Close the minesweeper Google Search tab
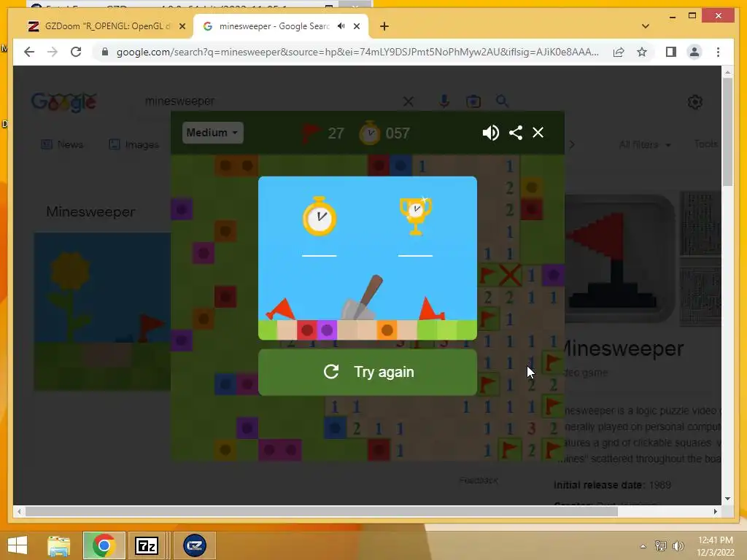747x560 pixels. pos(356,26)
